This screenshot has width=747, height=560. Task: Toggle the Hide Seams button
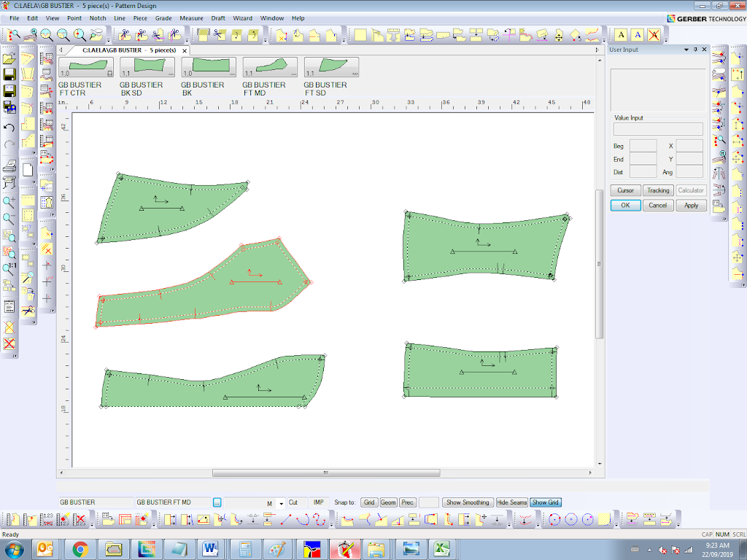(511, 502)
